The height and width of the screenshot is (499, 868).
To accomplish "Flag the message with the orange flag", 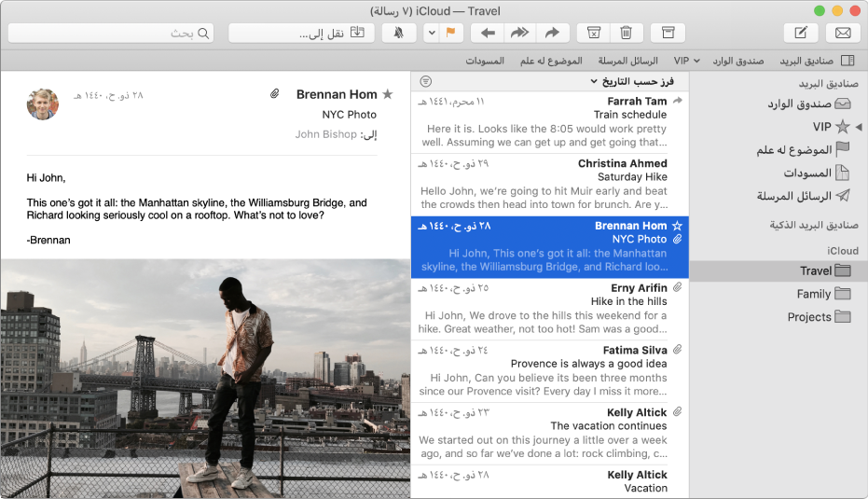I will 451,33.
